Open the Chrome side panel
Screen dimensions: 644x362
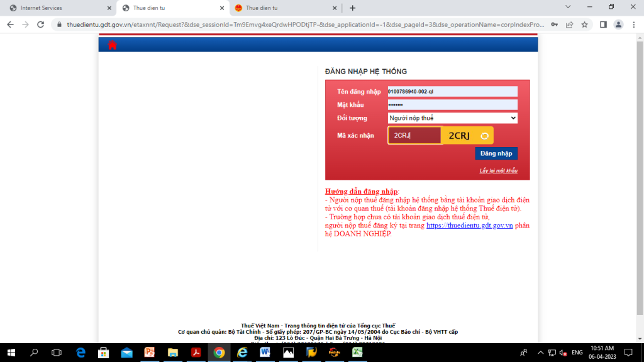(x=603, y=25)
